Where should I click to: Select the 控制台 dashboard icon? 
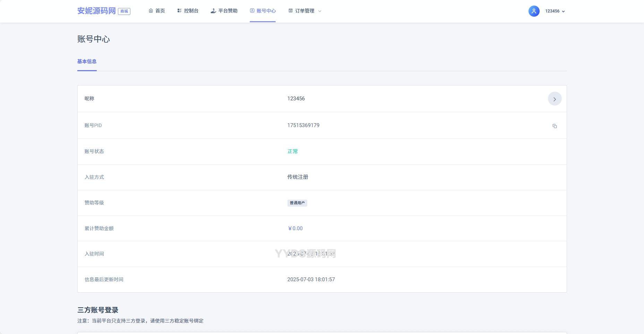click(x=179, y=10)
